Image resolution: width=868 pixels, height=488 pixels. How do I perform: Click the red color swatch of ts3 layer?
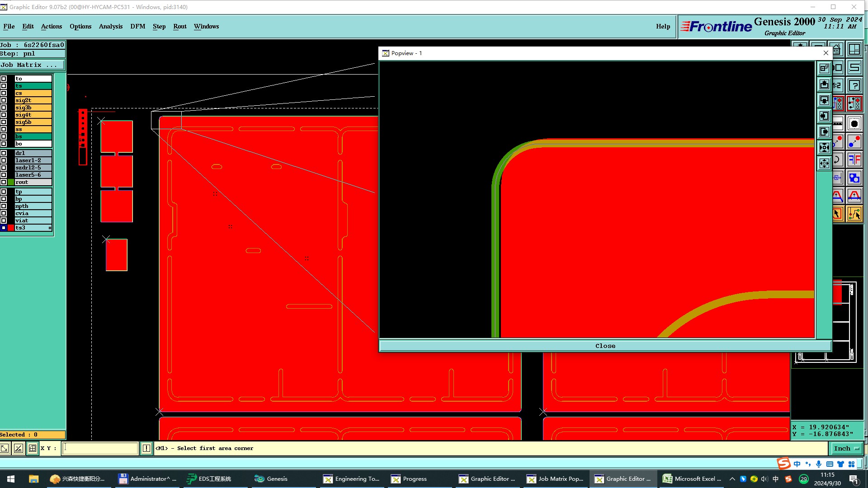coord(11,228)
